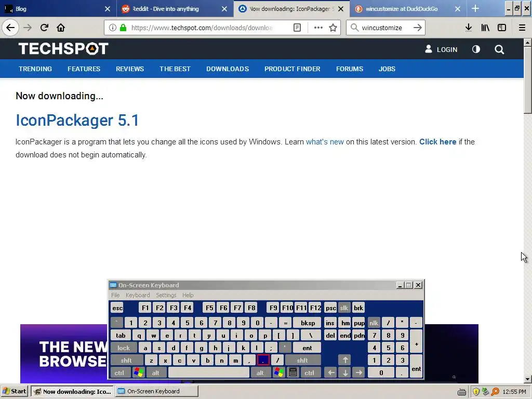Open THE BEST nav section

click(175, 69)
